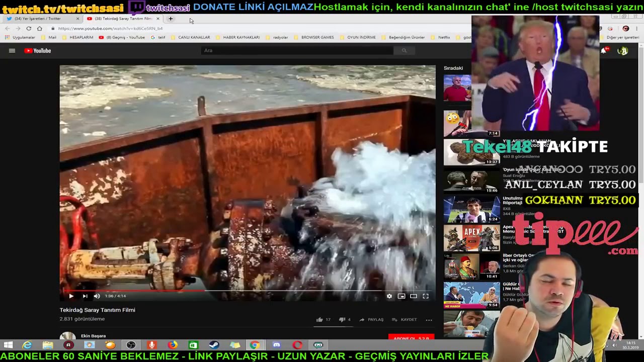Open Ekin Başara channel link
This screenshot has height=362, width=644.
point(93,336)
